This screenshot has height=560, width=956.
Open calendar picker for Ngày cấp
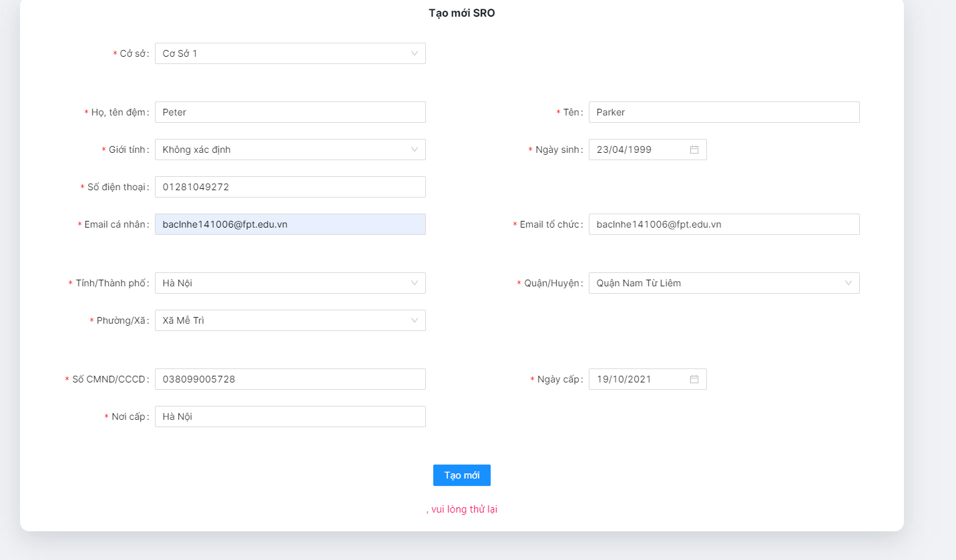pos(696,378)
